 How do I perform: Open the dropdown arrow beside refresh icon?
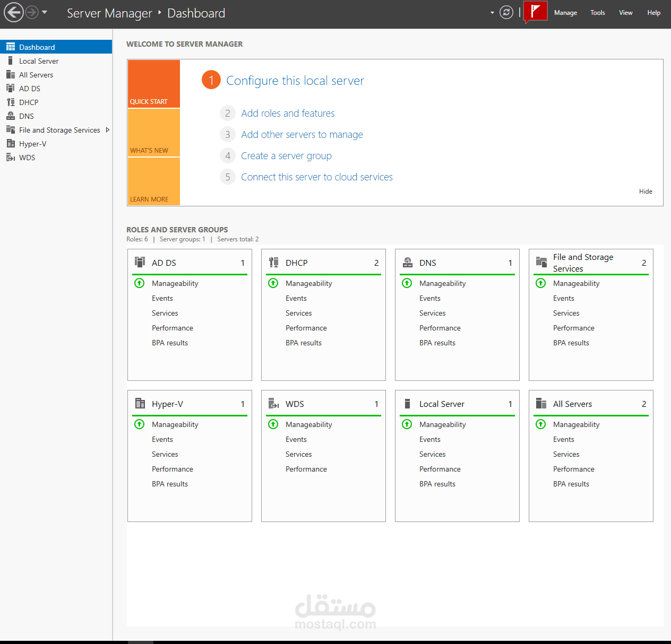click(x=492, y=13)
